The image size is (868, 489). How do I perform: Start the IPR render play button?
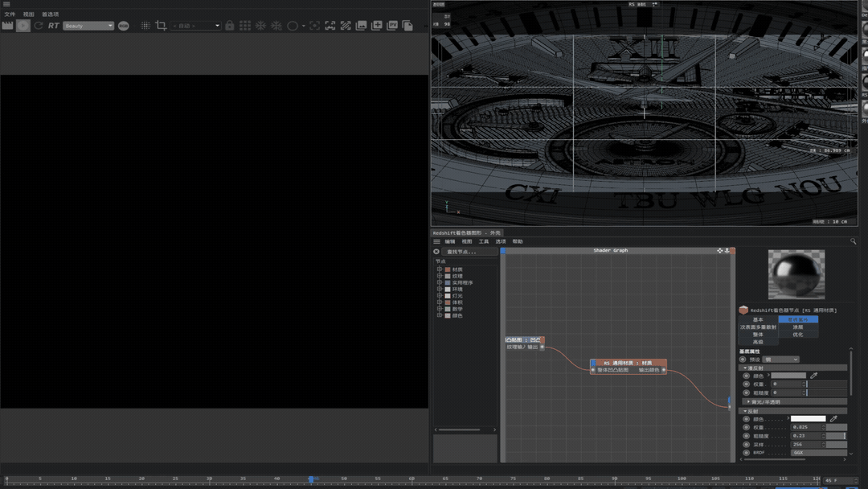coord(23,26)
